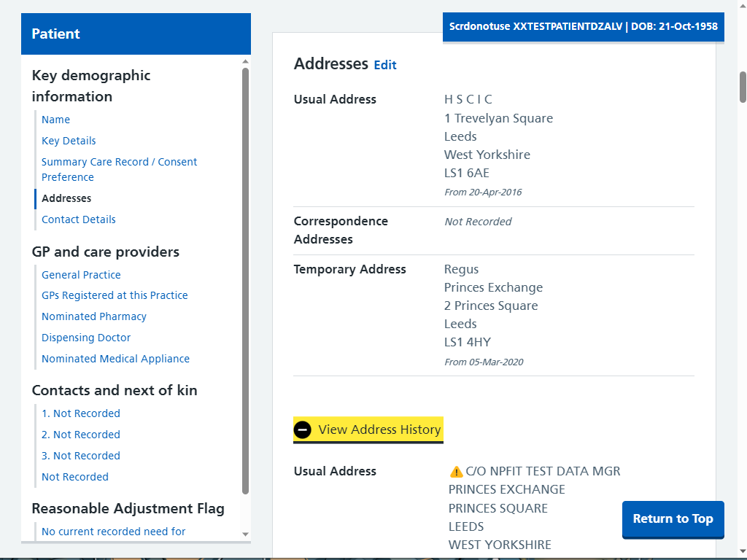The image size is (747, 560).
Task: Open the General Practice link
Action: pyautogui.click(x=81, y=275)
